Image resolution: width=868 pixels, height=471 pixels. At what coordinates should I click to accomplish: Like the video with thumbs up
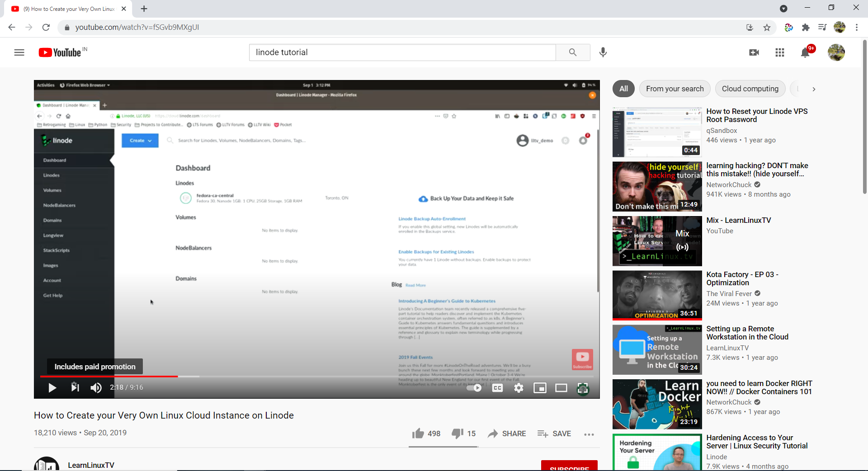pos(426,433)
